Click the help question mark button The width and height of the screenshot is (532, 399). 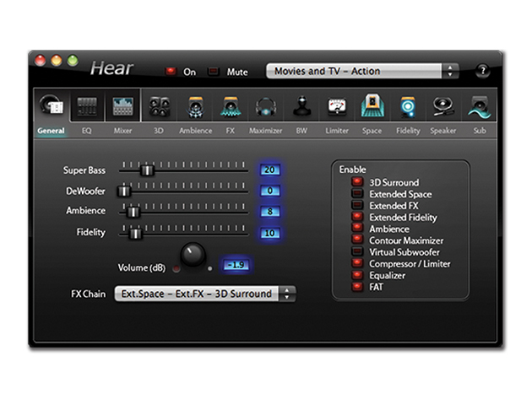482,71
